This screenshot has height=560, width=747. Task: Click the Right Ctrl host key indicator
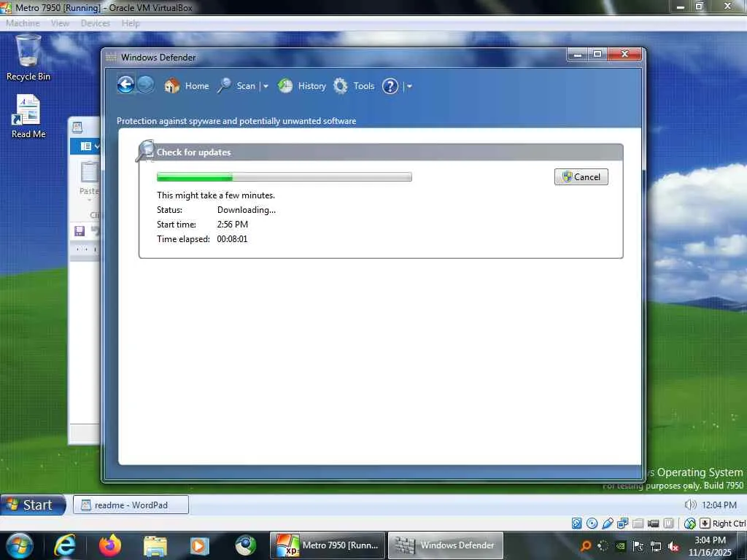(x=729, y=524)
